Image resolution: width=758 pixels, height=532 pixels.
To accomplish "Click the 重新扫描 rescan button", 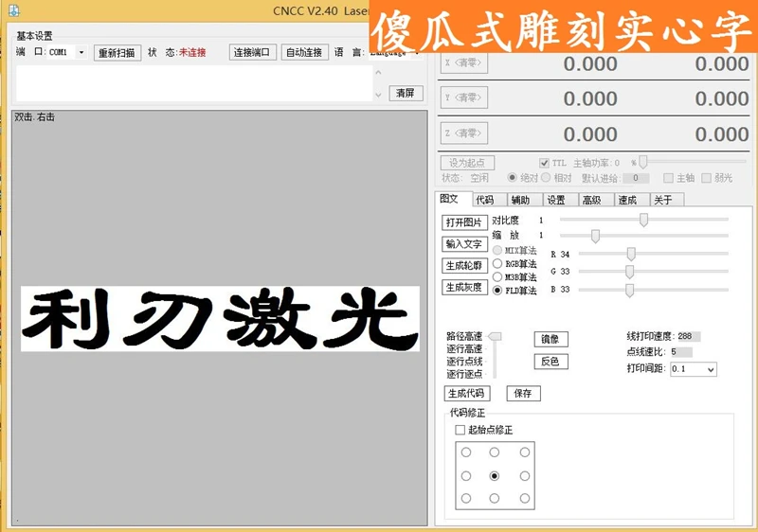I will tap(117, 53).
